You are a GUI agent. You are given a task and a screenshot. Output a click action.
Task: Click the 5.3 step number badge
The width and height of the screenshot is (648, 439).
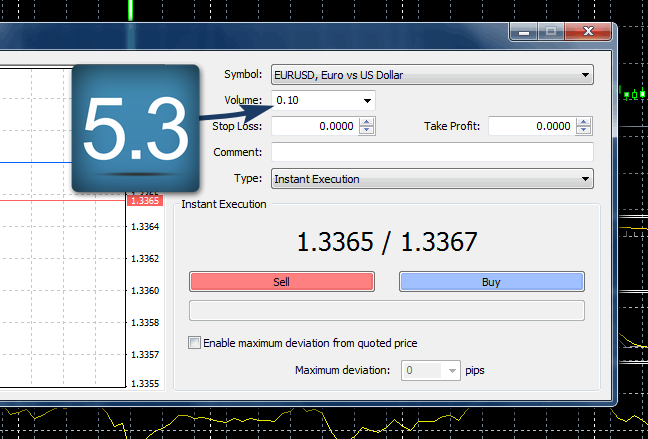(134, 128)
